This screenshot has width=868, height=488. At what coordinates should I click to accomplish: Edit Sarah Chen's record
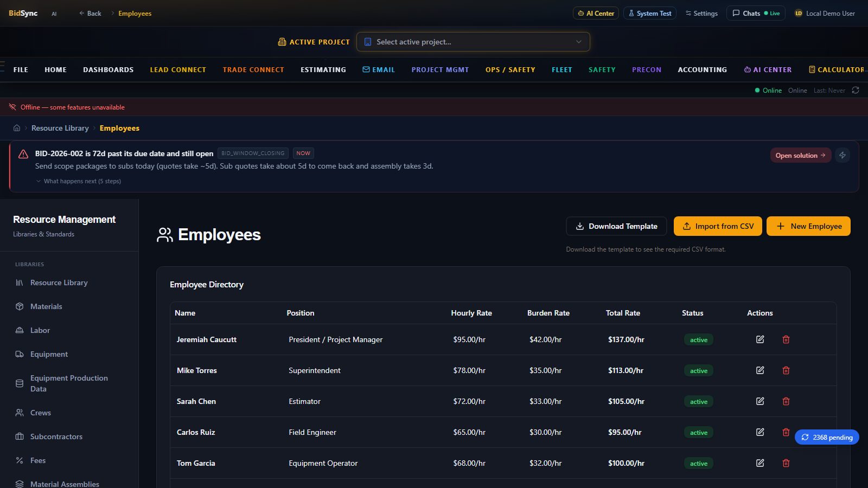click(760, 401)
